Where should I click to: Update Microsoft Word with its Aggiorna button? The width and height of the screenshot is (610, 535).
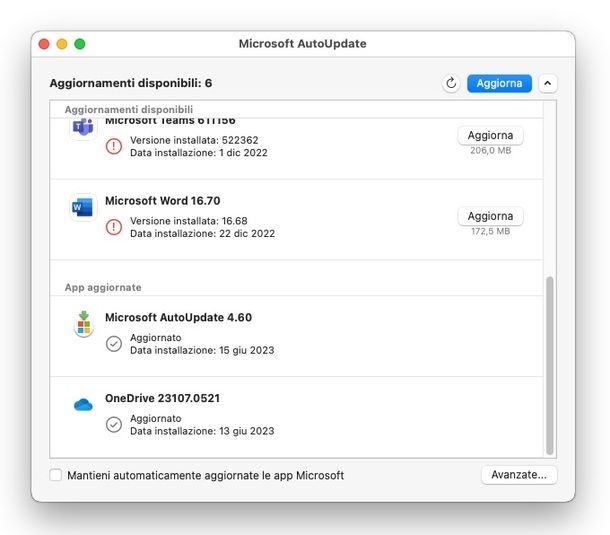pos(490,216)
